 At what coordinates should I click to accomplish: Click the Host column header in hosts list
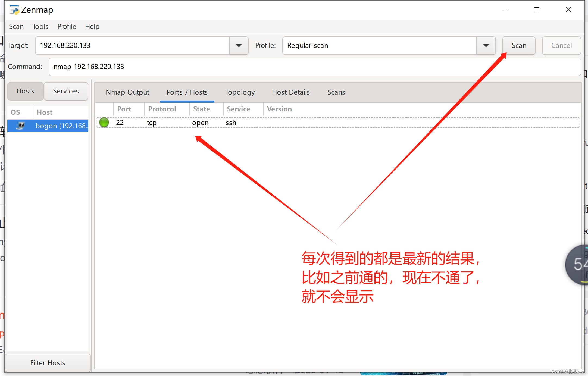[61, 112]
